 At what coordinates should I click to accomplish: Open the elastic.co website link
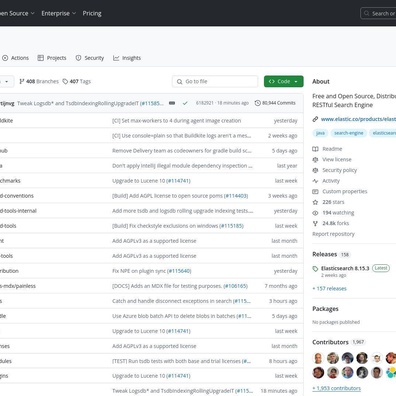(358, 119)
